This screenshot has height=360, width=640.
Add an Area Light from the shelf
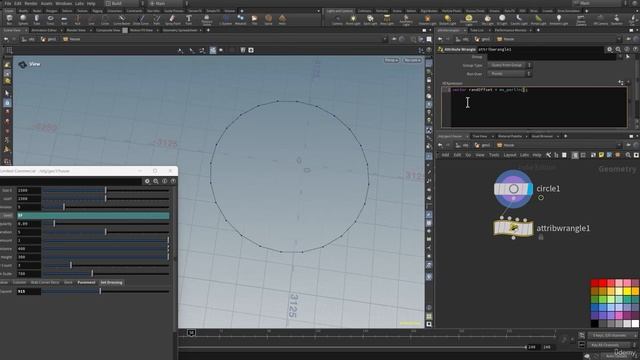tap(387, 19)
